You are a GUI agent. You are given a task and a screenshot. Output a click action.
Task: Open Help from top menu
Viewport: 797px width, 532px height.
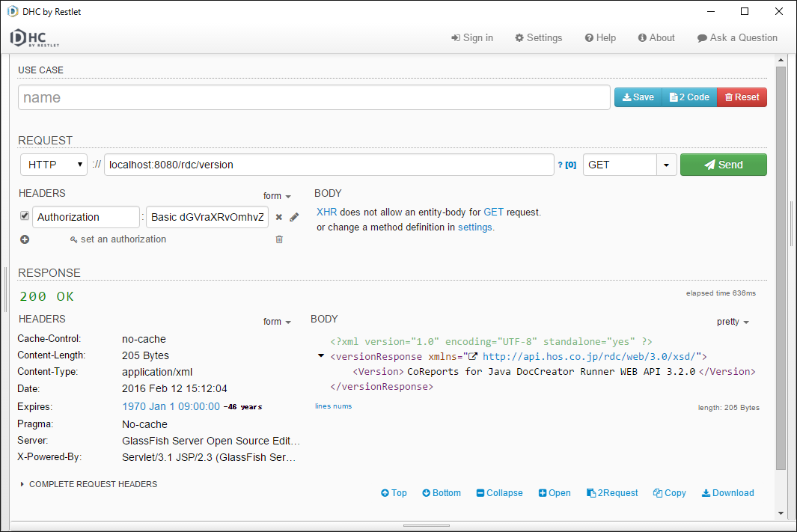click(600, 37)
